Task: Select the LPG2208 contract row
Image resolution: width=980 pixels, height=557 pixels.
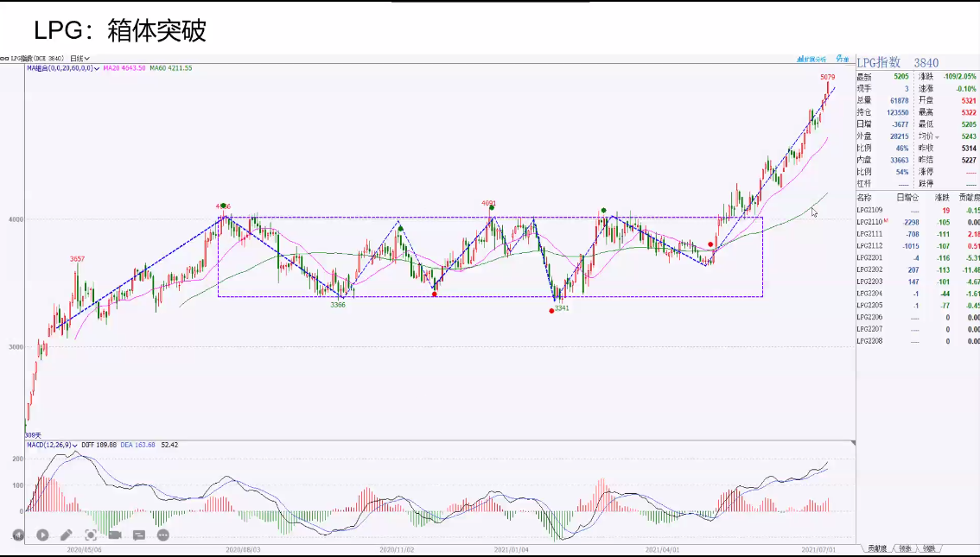Action: pyautogui.click(x=918, y=341)
